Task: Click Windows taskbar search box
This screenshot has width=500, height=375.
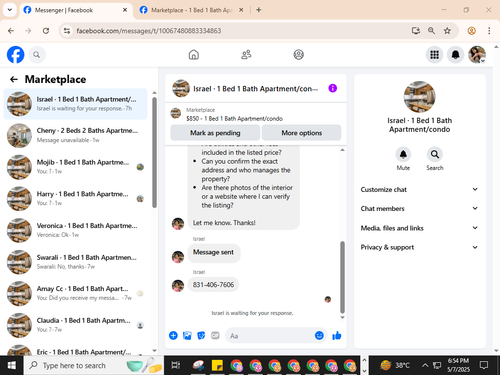Action: pyautogui.click(x=94, y=366)
